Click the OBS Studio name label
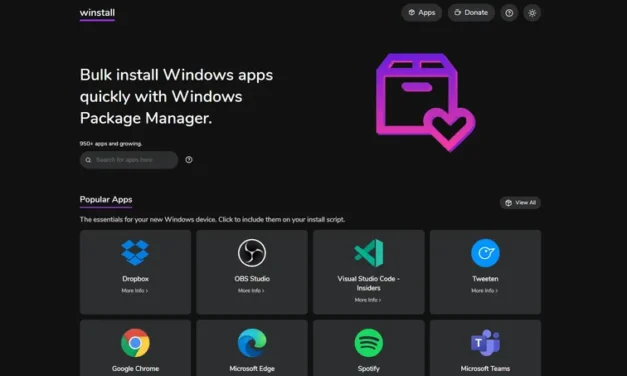 point(252,279)
